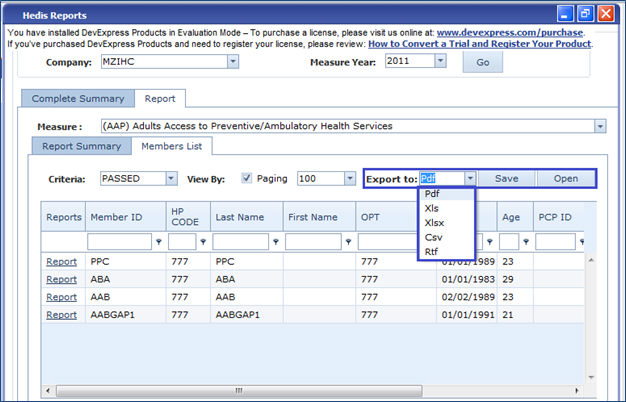Open the Report Summary tab

tap(83, 146)
